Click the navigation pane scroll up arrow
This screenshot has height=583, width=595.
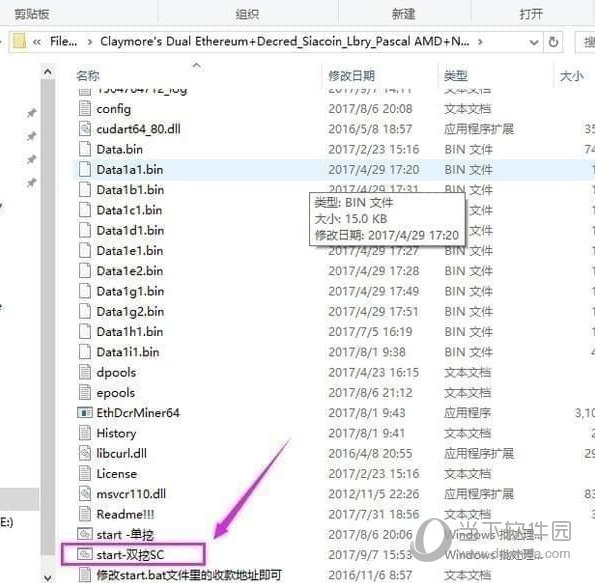pos(48,72)
